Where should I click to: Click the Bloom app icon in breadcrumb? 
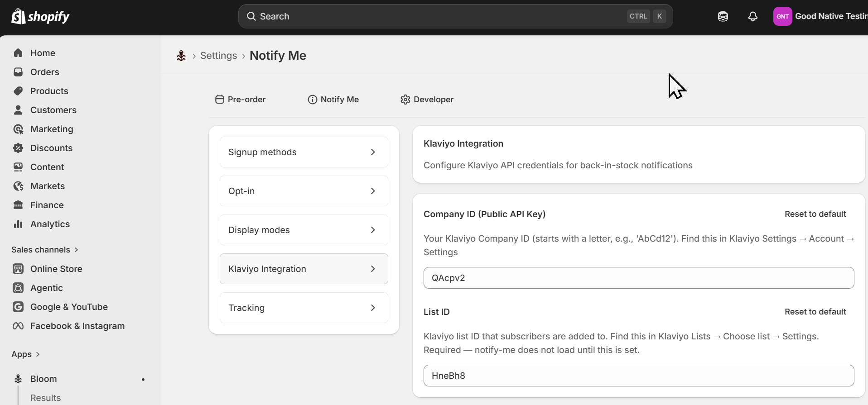[x=181, y=56]
